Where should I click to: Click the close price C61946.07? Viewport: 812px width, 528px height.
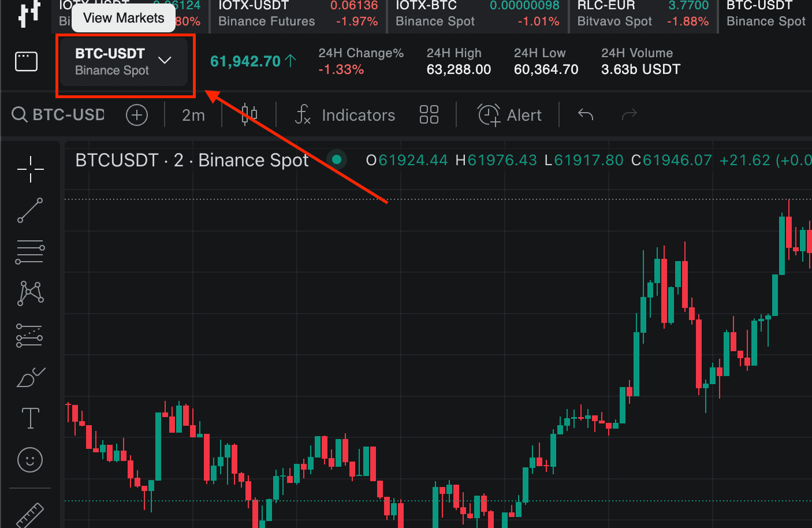pos(671,160)
